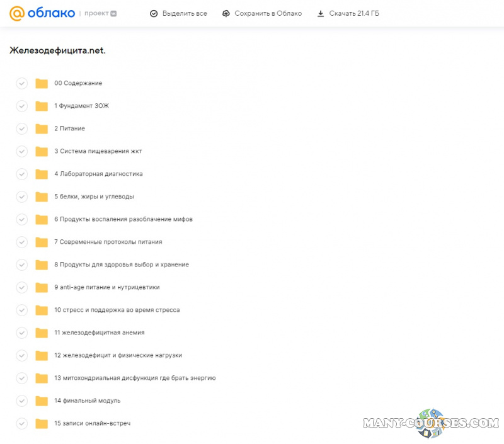Viewport: 504px width, 444px height.
Task: Open the 14 финальный модуль folder icon
Action: (42, 401)
